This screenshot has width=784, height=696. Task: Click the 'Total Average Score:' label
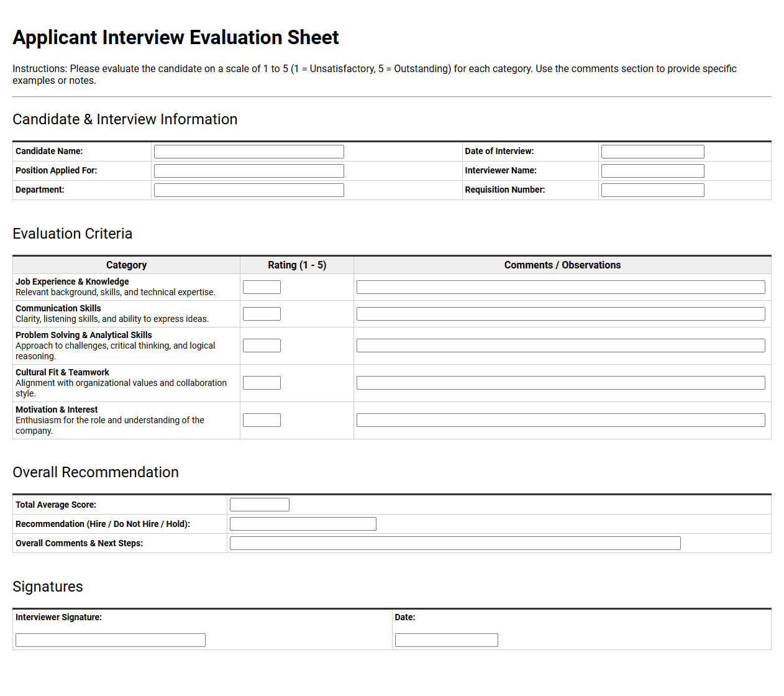[56, 505]
